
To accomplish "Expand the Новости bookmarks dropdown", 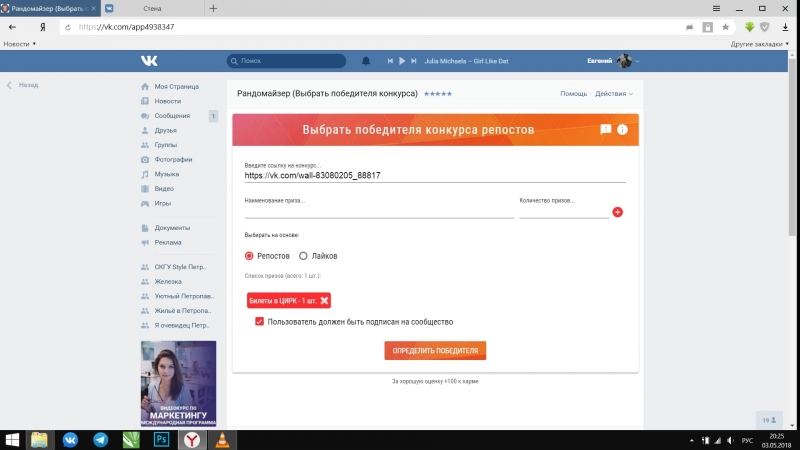I will click(x=19, y=44).
